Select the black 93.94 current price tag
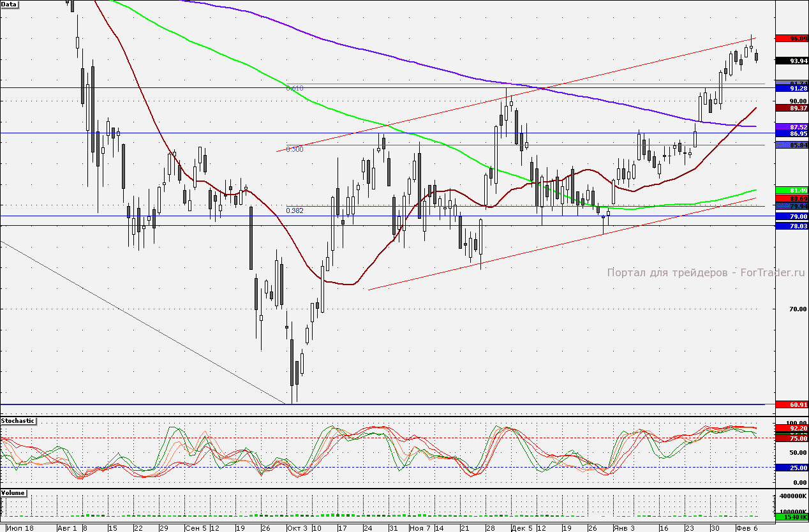The width and height of the screenshot is (809, 532). (790, 61)
